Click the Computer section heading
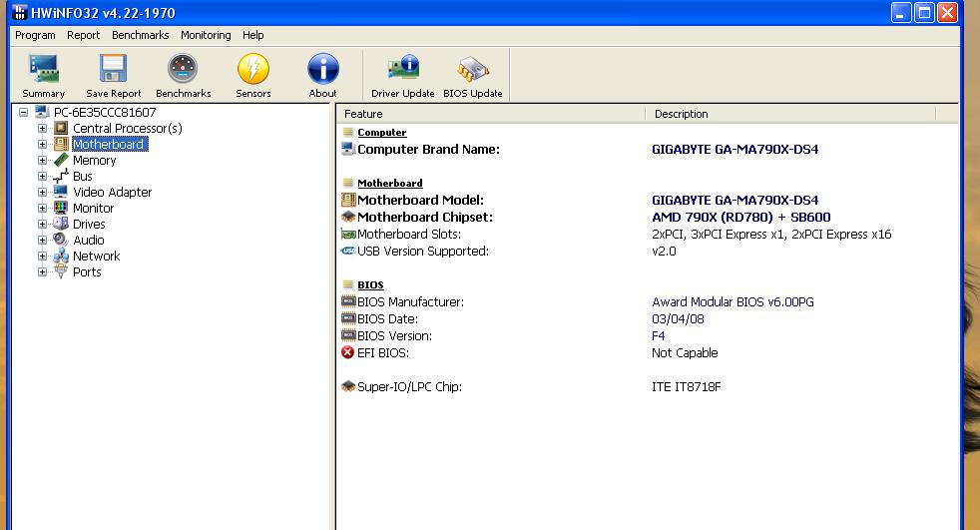 (382, 133)
